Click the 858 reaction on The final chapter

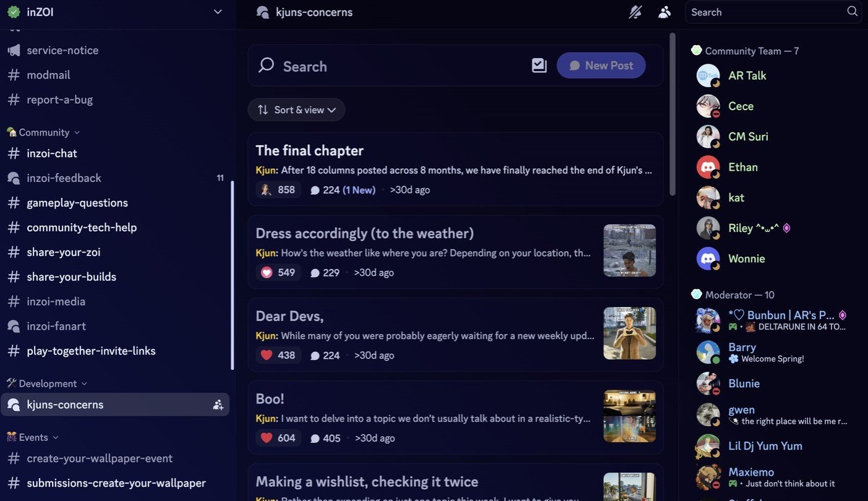278,190
